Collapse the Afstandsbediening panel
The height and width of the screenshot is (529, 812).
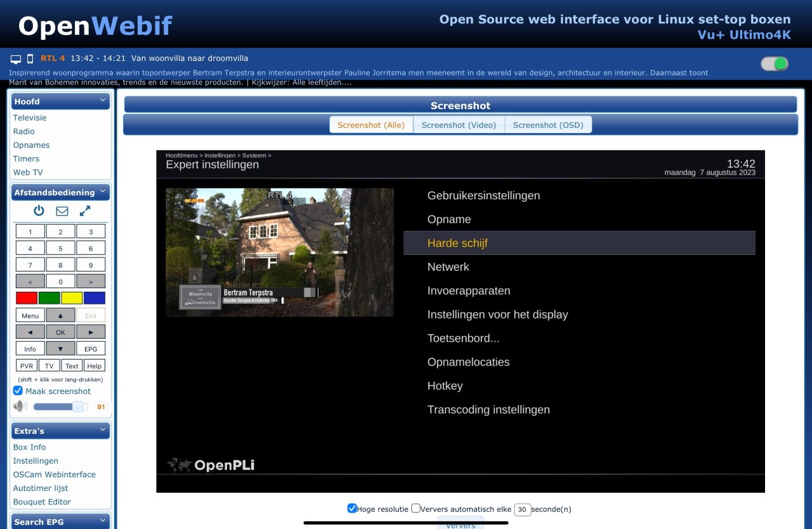coord(103,192)
